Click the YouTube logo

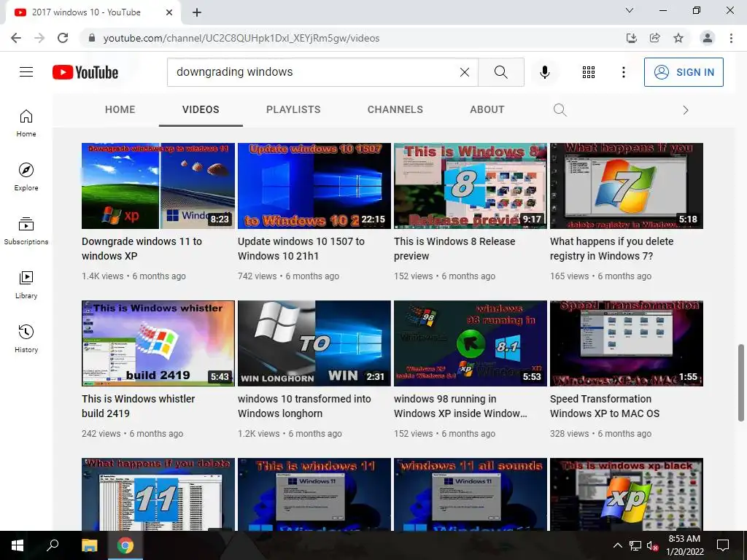(85, 72)
